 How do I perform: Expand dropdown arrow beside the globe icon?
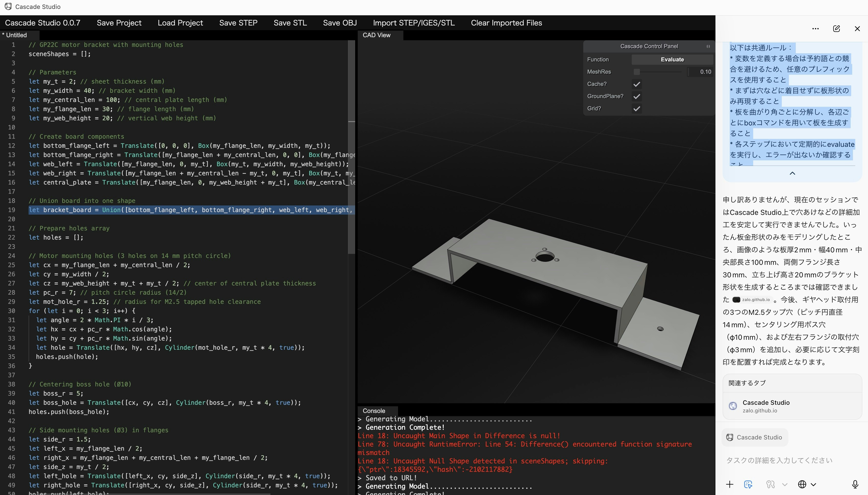tap(814, 485)
